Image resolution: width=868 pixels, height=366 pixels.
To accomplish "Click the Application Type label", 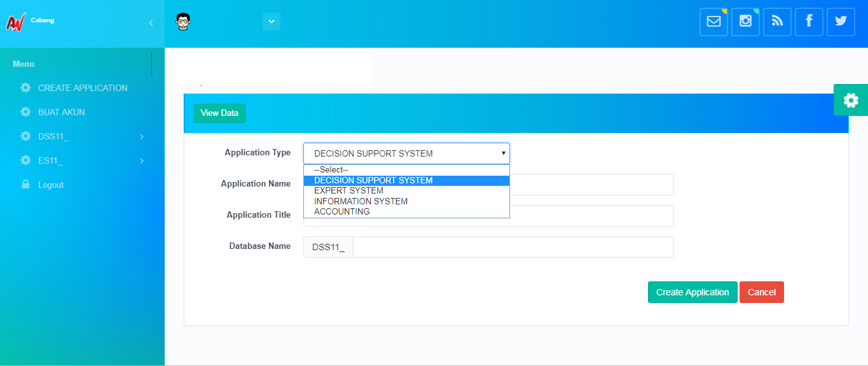I will coord(258,152).
